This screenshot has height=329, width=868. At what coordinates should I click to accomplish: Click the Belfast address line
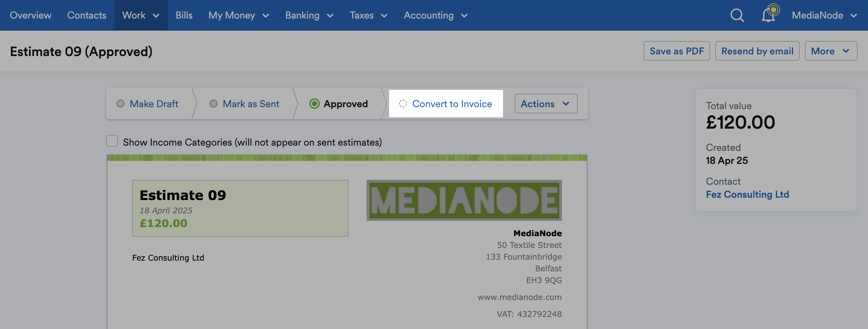click(x=548, y=268)
